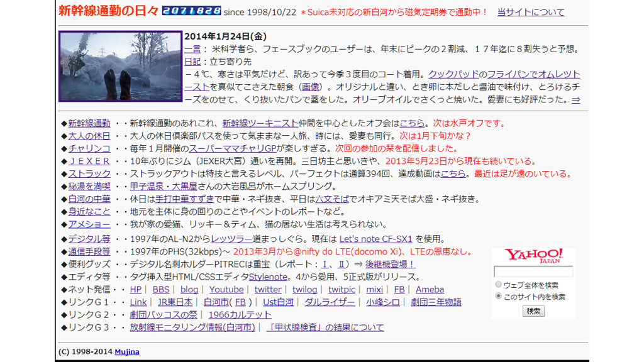Viewport: 644px width, 362px height.
Task: Follow the 新幹線ツーキニスト link
Action: 260,123
